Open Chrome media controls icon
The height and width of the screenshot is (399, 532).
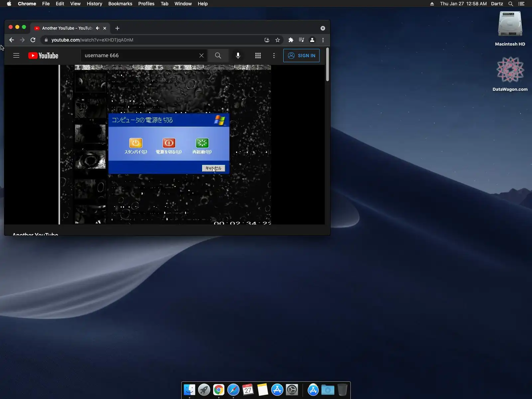pos(302,40)
